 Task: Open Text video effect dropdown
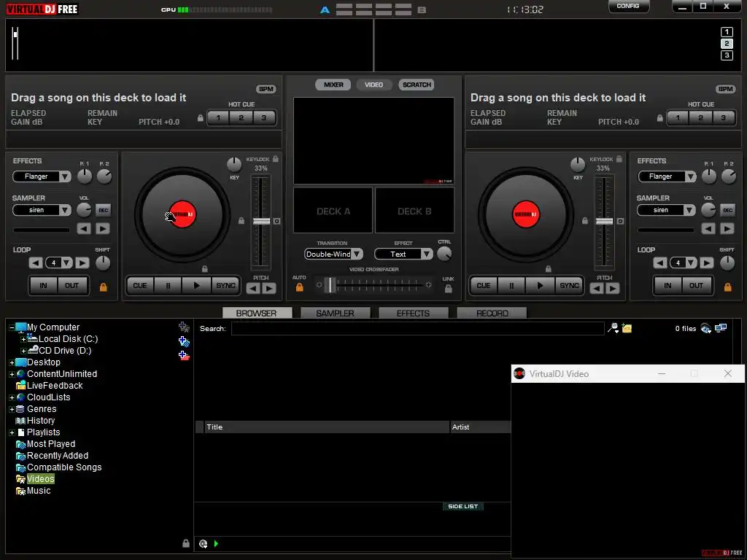pyautogui.click(x=426, y=254)
